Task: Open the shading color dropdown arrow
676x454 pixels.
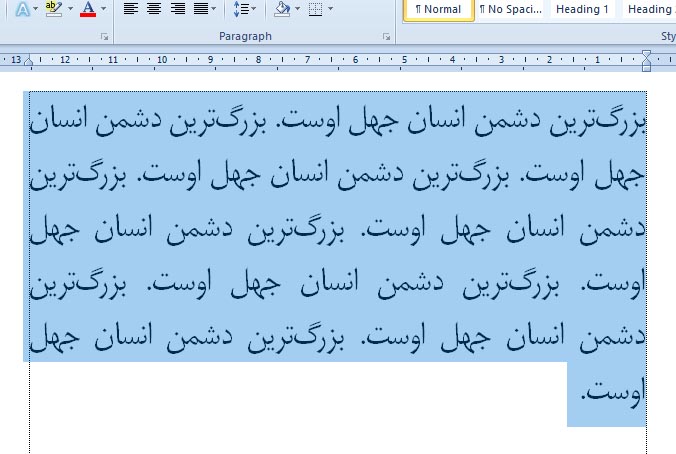Action: click(297, 9)
